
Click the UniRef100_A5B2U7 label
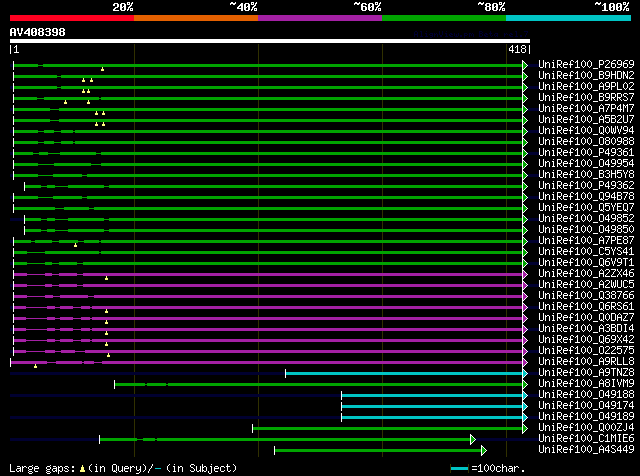(586, 119)
